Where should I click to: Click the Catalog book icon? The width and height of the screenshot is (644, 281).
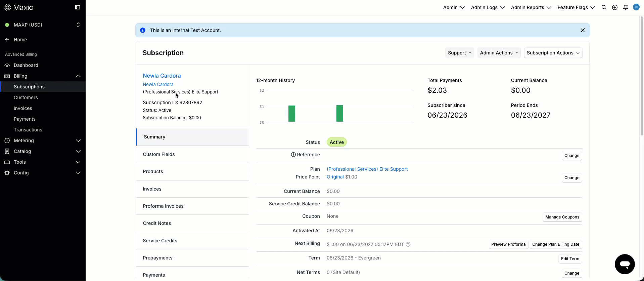(x=7, y=151)
